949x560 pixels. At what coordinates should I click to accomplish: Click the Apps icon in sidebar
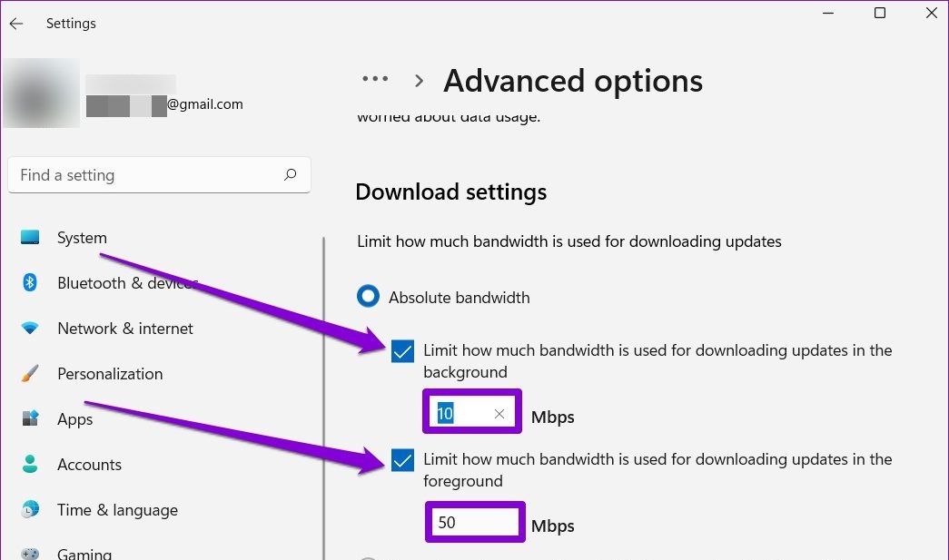tap(30, 418)
